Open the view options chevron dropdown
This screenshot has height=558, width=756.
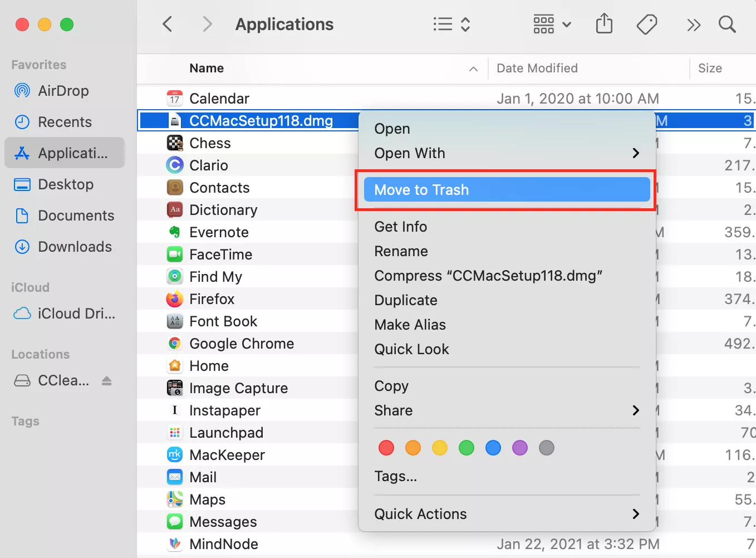[567, 25]
